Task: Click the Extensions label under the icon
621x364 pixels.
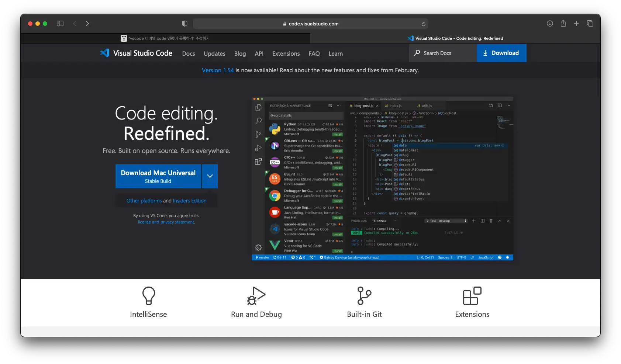Action: coord(472,314)
